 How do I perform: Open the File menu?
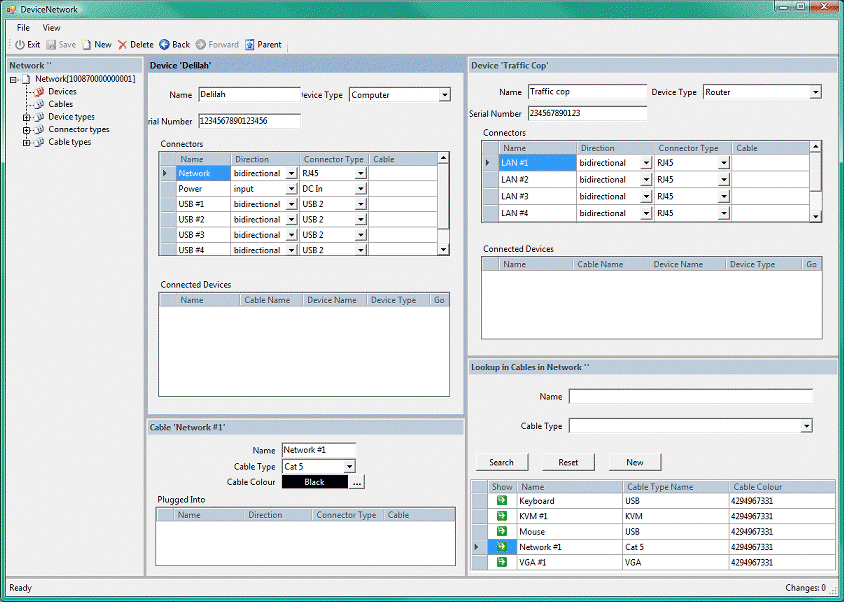[x=23, y=28]
